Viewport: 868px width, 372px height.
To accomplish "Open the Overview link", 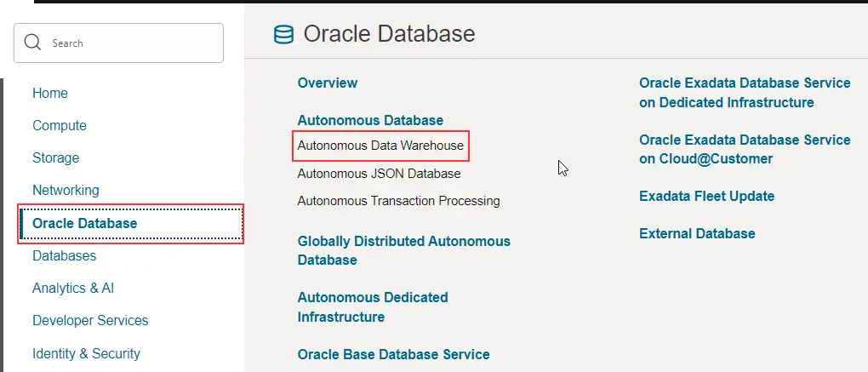I will [x=328, y=83].
